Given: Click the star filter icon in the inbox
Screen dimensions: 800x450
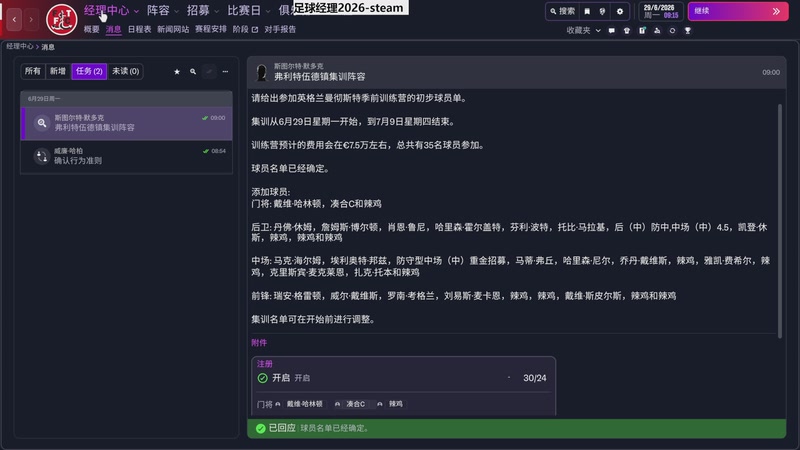Looking at the screenshot, I should (x=177, y=71).
